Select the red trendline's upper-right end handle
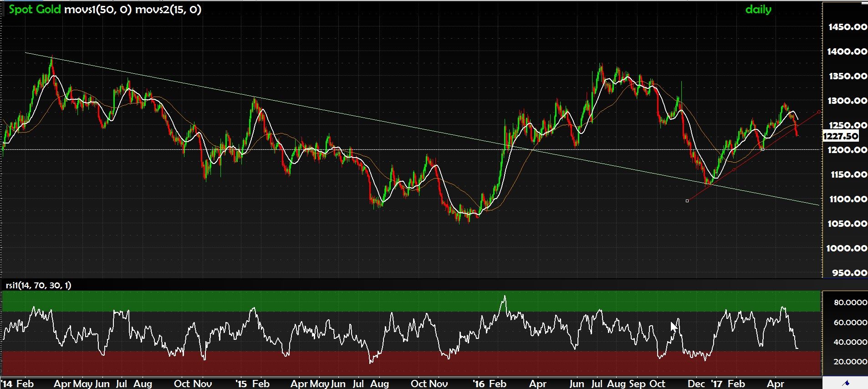This screenshot has width=868, height=389. coord(819,112)
